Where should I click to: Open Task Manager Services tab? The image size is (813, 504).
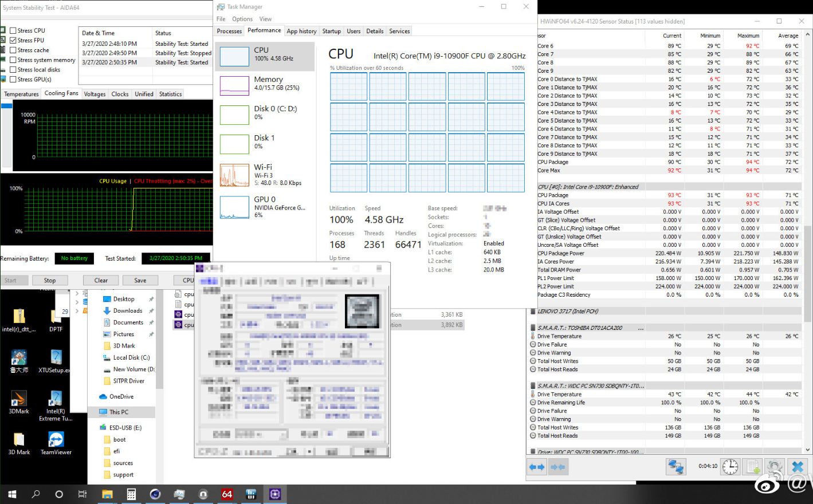[x=399, y=31]
